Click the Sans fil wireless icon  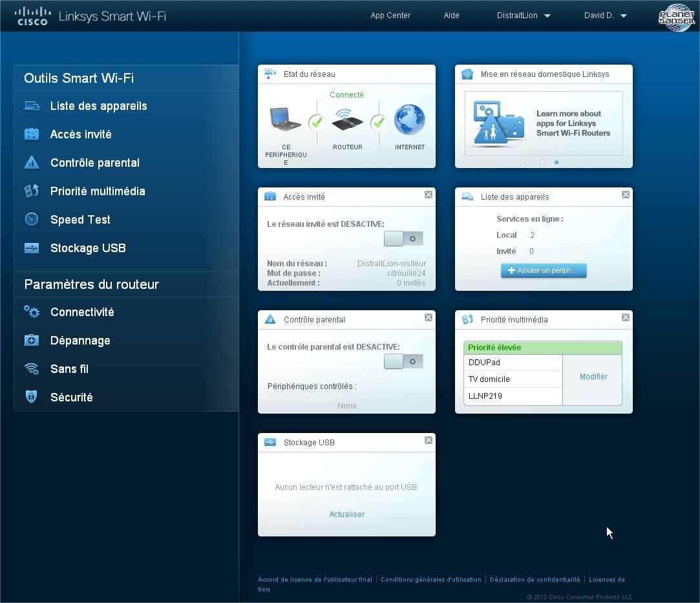pyautogui.click(x=32, y=368)
